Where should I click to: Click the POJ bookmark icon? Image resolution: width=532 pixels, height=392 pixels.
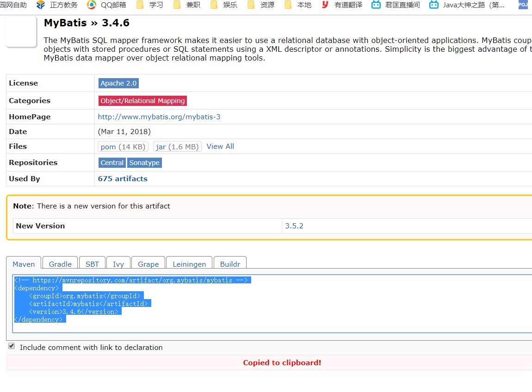coord(523,5)
